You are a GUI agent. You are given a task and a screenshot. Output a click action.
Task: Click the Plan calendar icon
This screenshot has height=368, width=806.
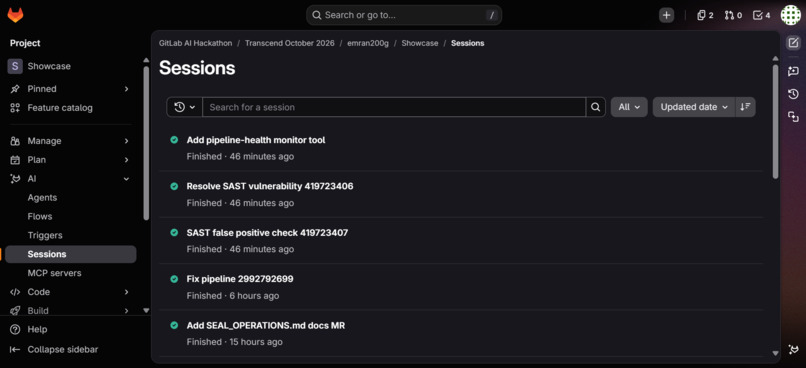(15, 160)
